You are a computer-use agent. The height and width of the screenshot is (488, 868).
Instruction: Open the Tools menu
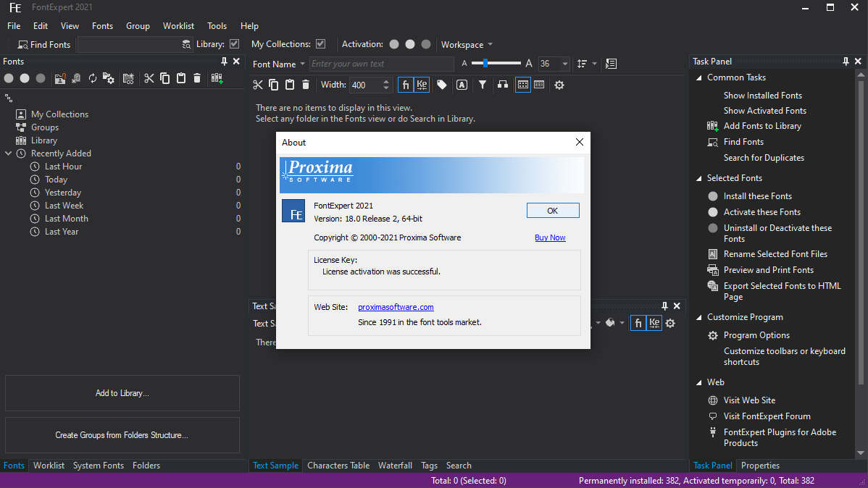point(217,26)
